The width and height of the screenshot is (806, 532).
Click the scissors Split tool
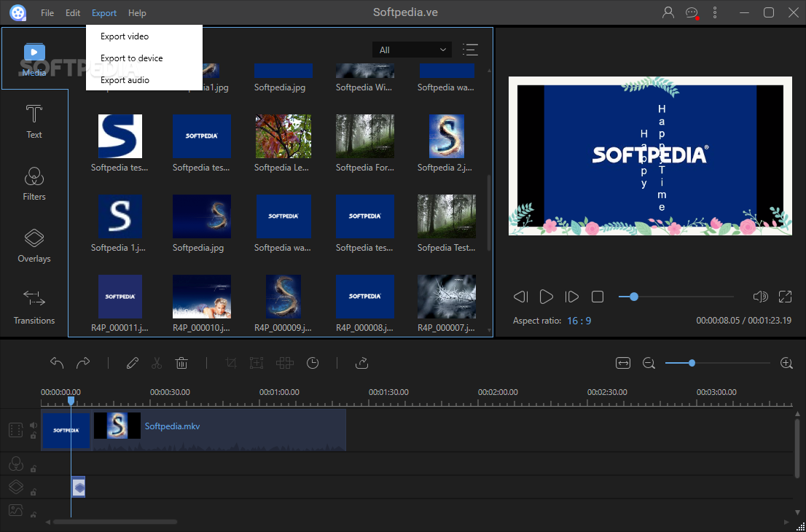click(x=157, y=363)
